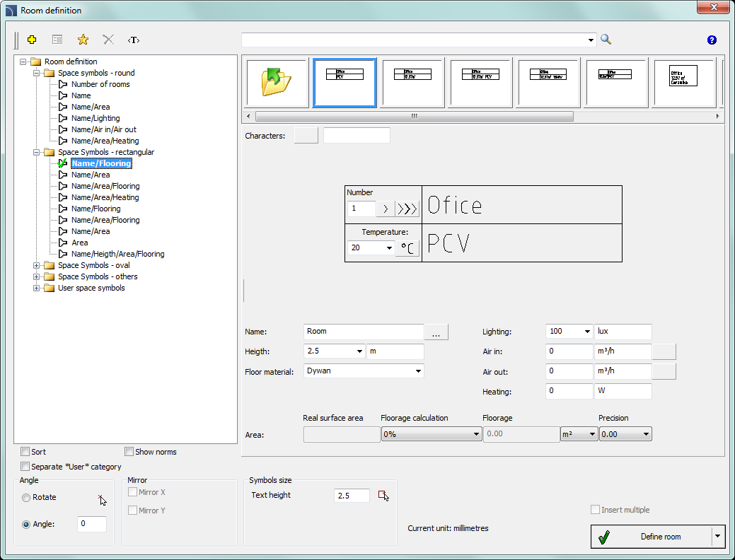Click the ellipsis button next to Name
The image size is (735, 560).
[x=436, y=332]
